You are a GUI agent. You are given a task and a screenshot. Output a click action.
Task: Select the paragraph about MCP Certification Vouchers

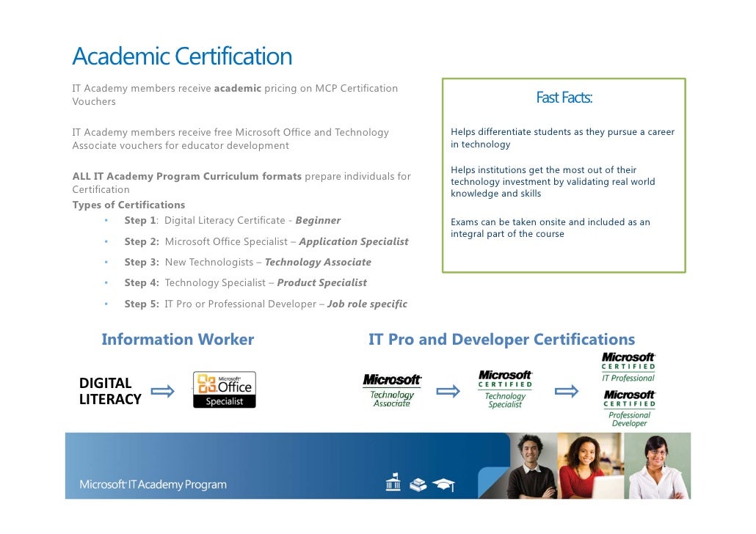click(x=235, y=95)
